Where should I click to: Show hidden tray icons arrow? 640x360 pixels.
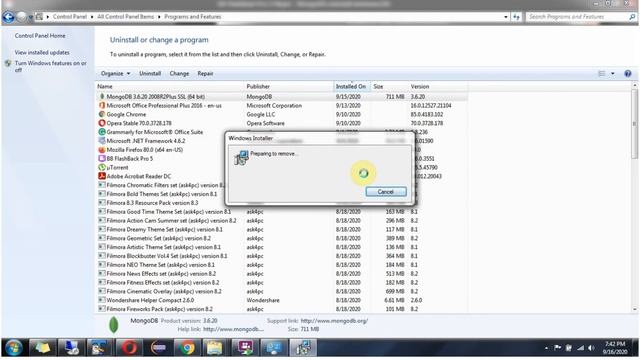click(546, 348)
